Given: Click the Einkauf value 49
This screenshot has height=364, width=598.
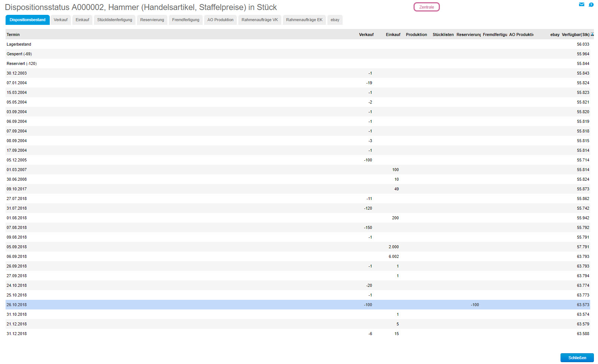Looking at the screenshot, I should click(x=396, y=189).
